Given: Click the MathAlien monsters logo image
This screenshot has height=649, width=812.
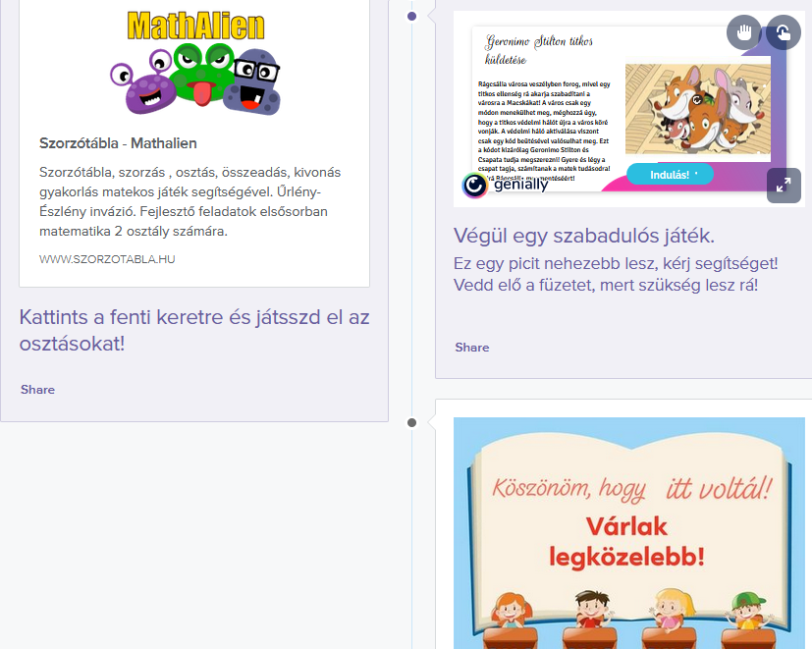Looking at the screenshot, I should pyautogui.click(x=195, y=63).
